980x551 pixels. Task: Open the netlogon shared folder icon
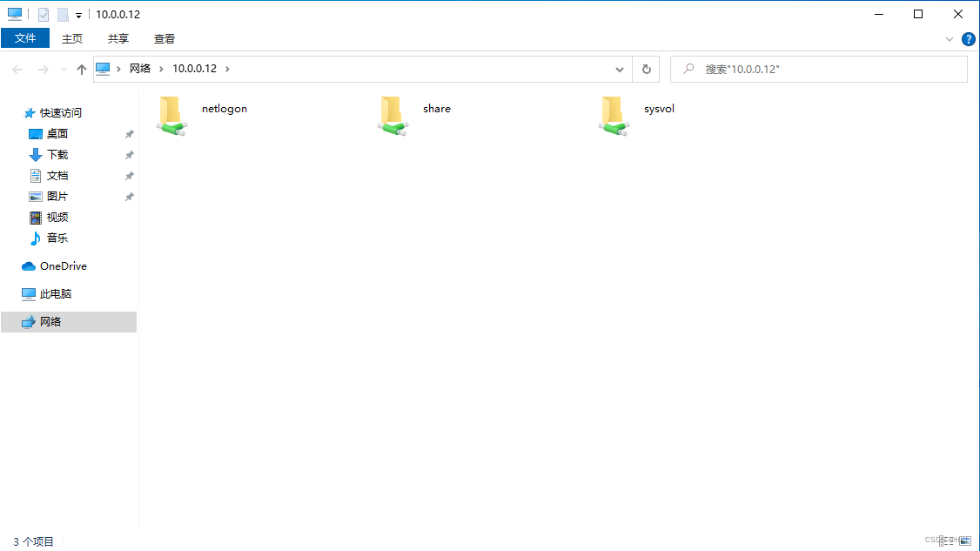click(x=171, y=116)
